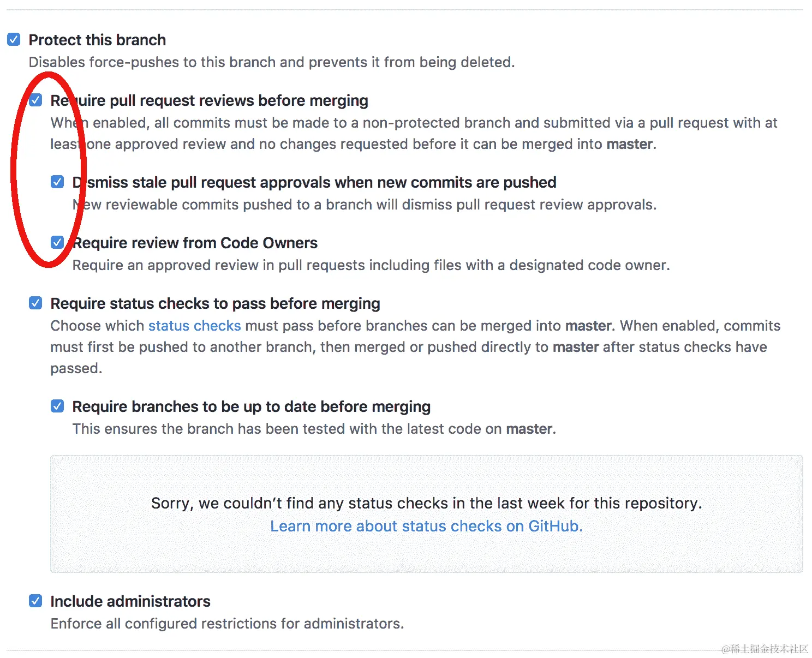Screen dimensions: 812x658
Task: Click 'Require pull request reviews before merging' label text
Action: tap(210, 101)
